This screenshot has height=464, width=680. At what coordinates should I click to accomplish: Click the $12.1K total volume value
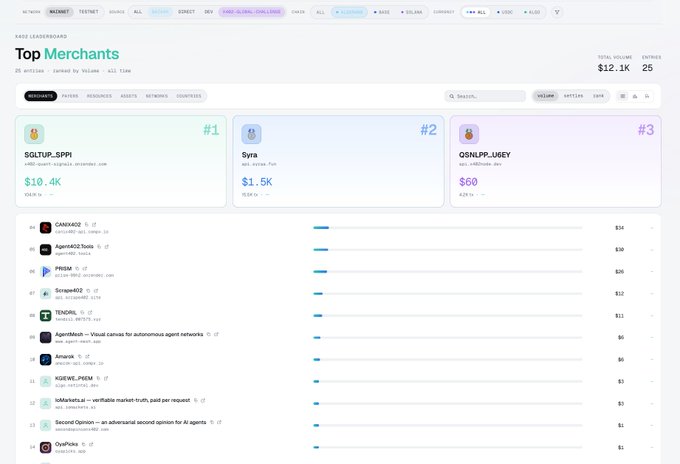[x=614, y=68]
